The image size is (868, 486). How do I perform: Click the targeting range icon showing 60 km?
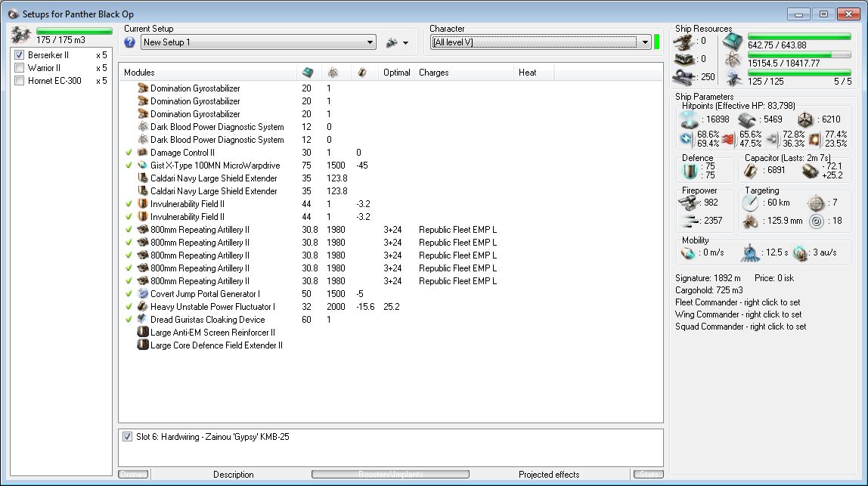(x=750, y=203)
